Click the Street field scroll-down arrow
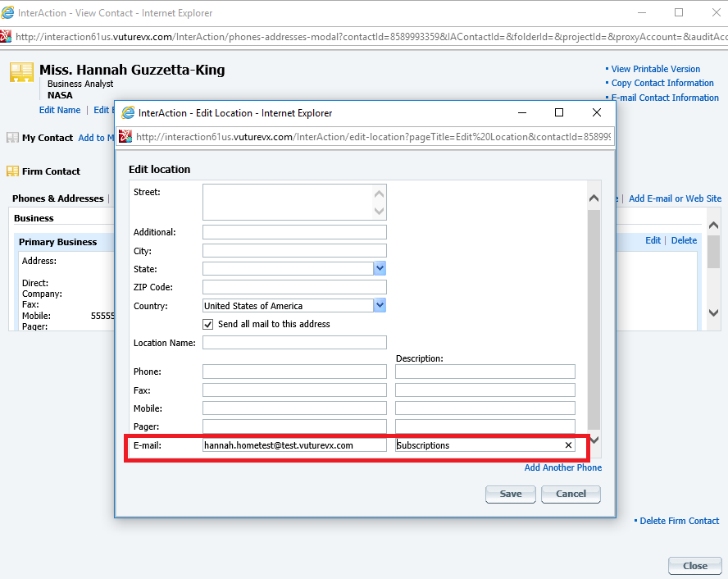The width and height of the screenshot is (728, 579). [x=379, y=212]
